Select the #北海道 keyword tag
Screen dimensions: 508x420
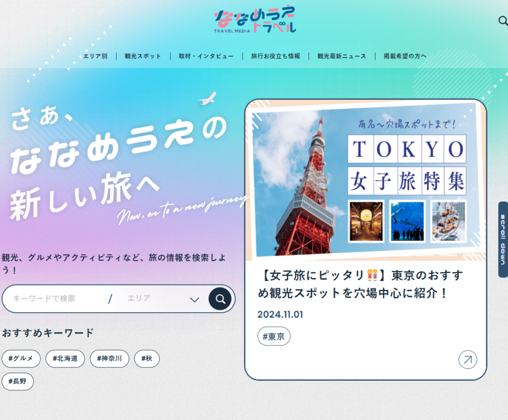coord(64,358)
